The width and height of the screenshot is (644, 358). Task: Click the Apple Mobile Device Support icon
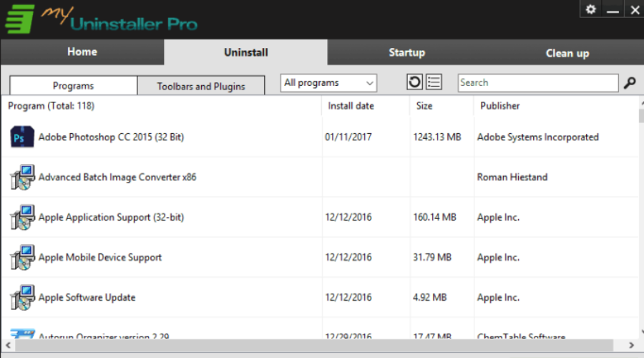(x=22, y=257)
